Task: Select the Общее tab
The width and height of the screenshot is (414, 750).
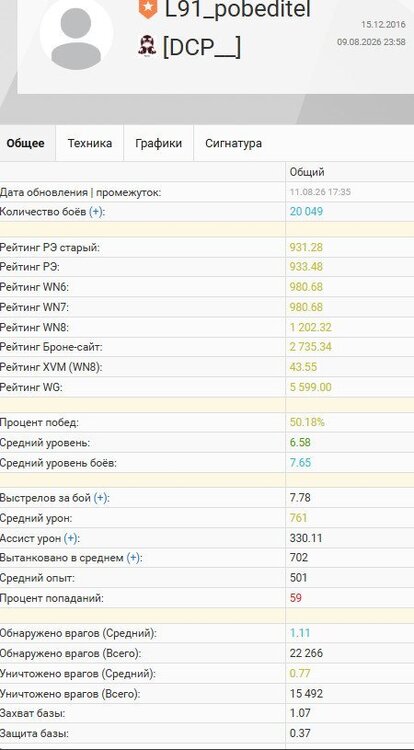Action: point(25,143)
